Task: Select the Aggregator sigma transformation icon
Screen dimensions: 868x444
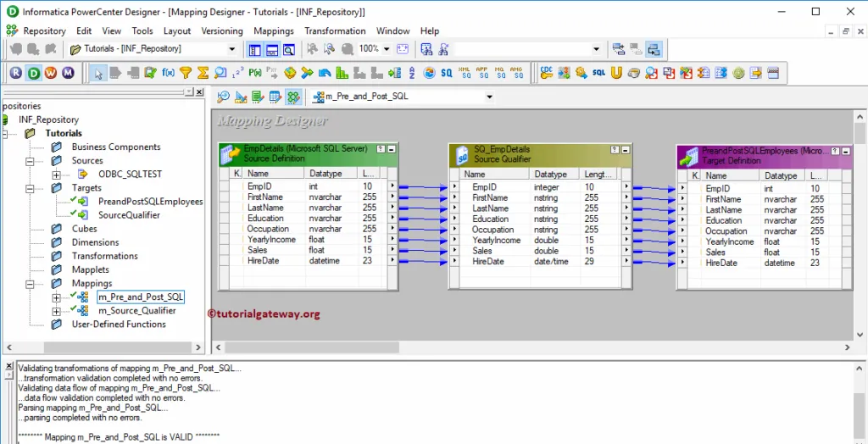Action: 203,74
